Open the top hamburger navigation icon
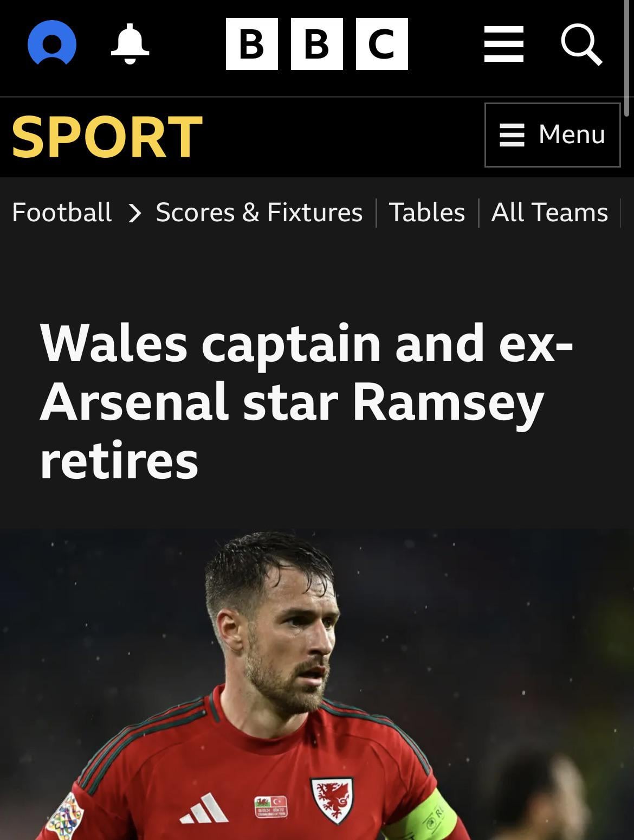Screen dimensions: 634x840 503,44
